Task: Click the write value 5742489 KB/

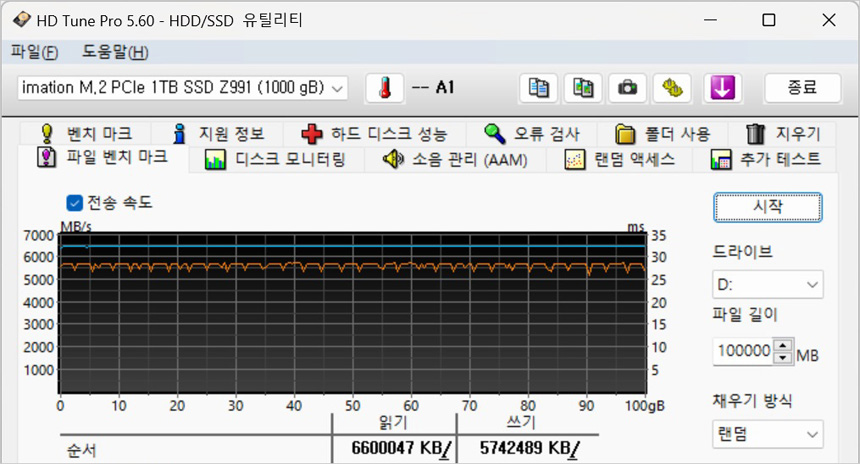Action: point(529,448)
